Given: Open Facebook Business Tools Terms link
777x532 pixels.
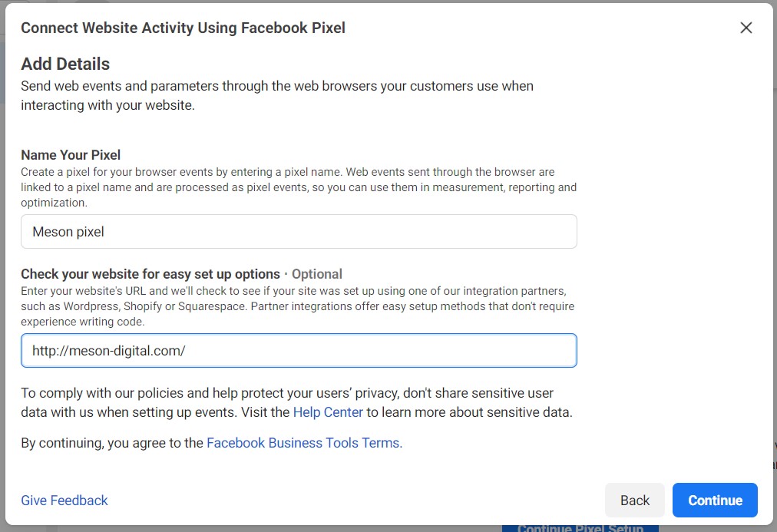Looking at the screenshot, I should point(304,442).
